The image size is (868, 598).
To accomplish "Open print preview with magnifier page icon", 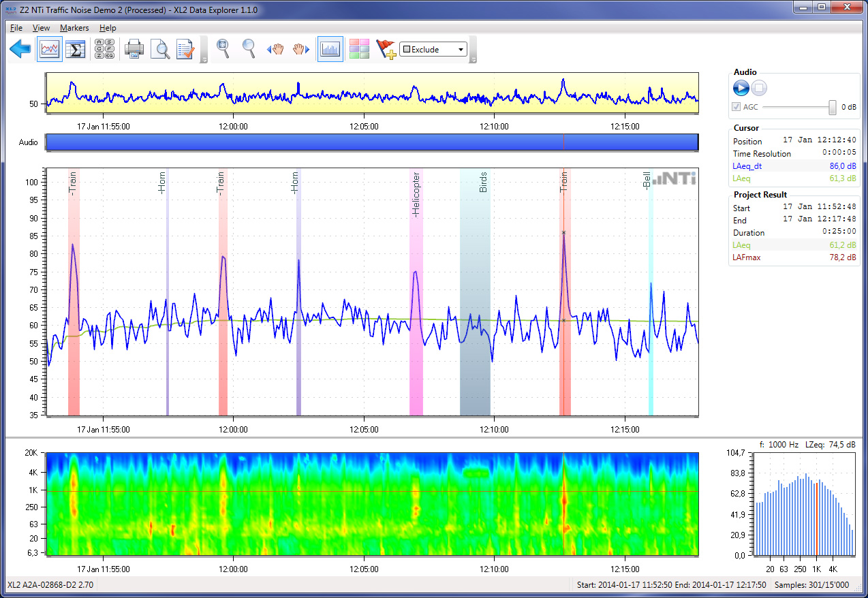I will pos(160,49).
